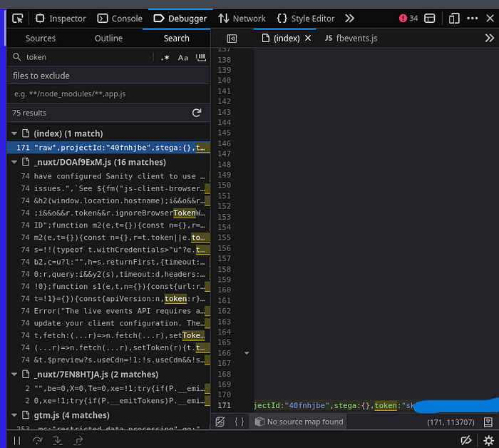Screen dimensions: 499x448
Task: Refresh the 75 search results
Action: 197,113
